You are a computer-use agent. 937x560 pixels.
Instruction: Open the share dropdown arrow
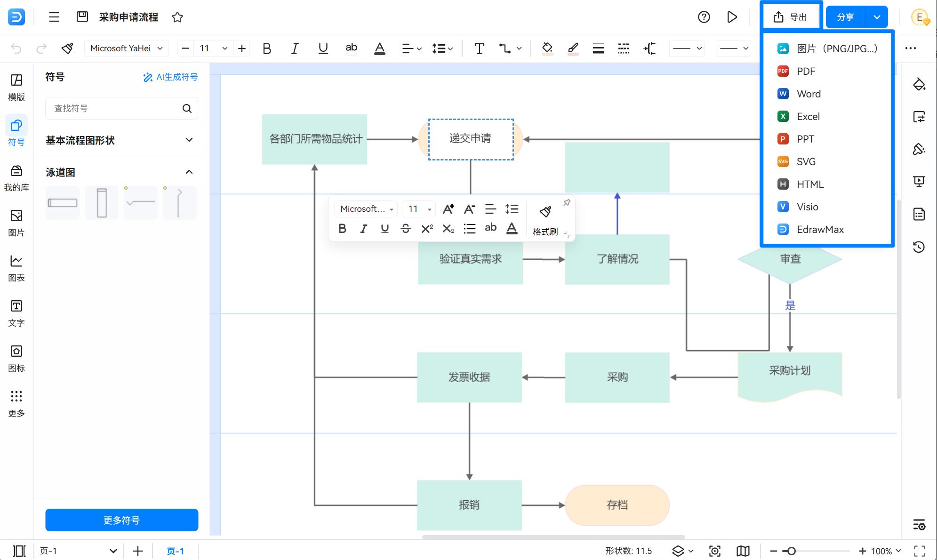pos(877,17)
